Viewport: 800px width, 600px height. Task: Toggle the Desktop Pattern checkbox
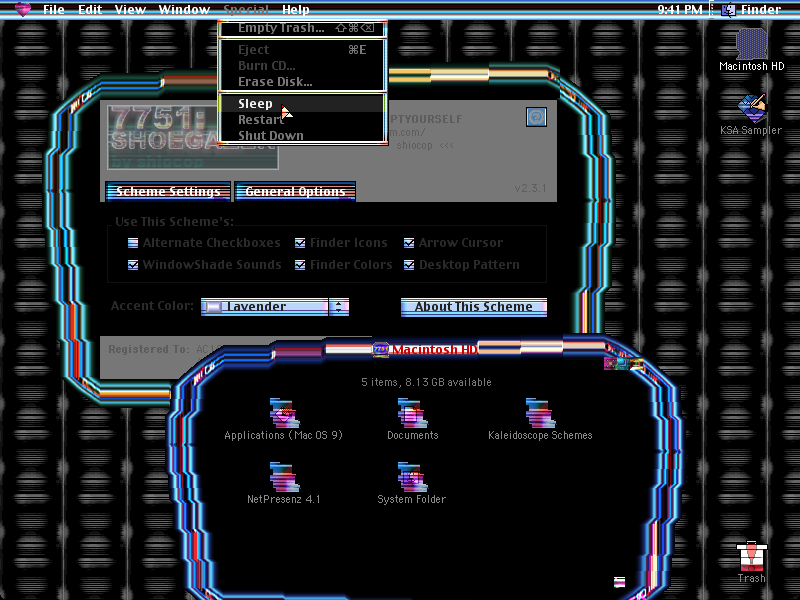tap(409, 265)
